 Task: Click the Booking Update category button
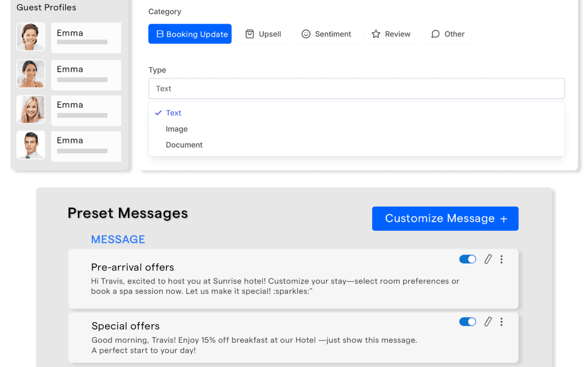click(x=190, y=34)
